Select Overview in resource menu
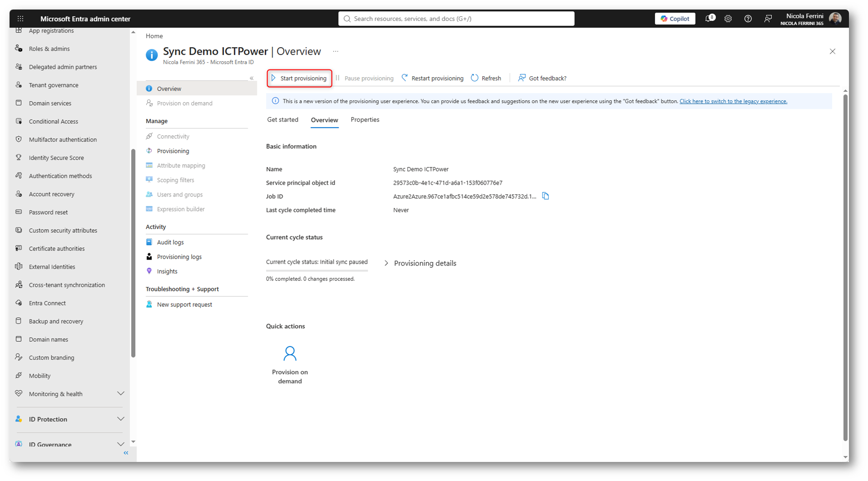Image resolution: width=868 pixels, height=481 pixels. coord(197,88)
